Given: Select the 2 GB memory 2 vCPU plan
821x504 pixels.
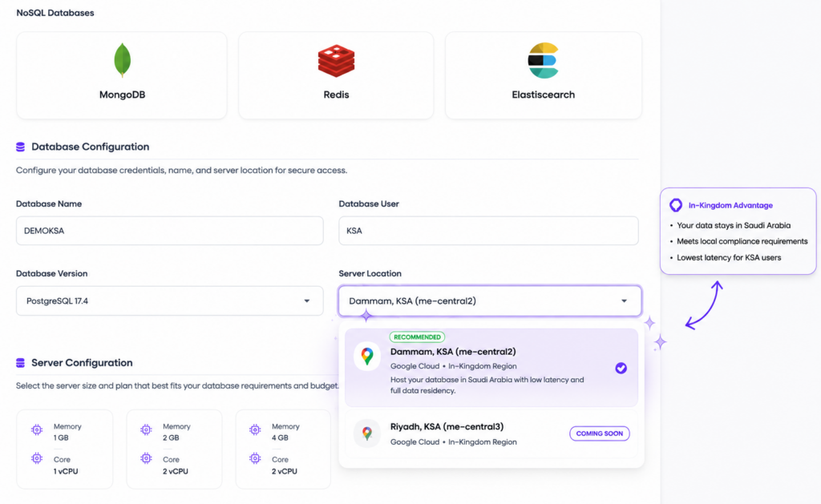Looking at the screenshot, I should [x=174, y=449].
